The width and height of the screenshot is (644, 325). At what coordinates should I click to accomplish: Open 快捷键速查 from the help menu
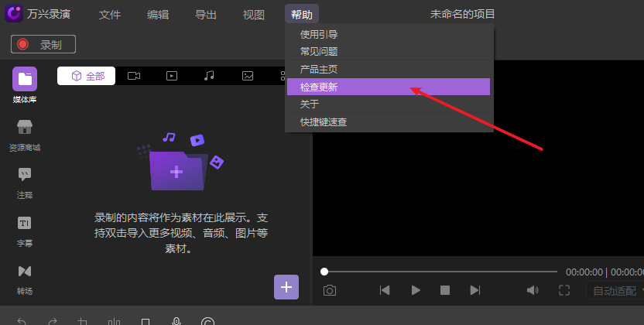pyautogui.click(x=389, y=122)
